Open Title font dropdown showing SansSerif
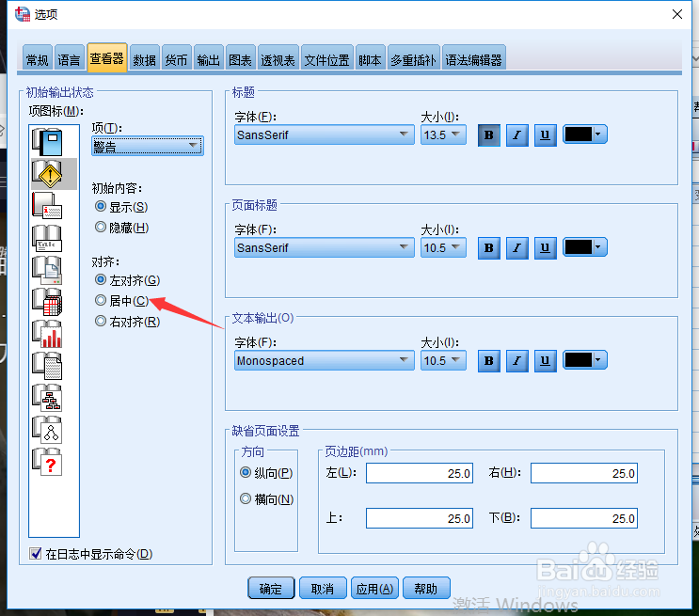Screen dimensions: 699x616 (324, 134)
